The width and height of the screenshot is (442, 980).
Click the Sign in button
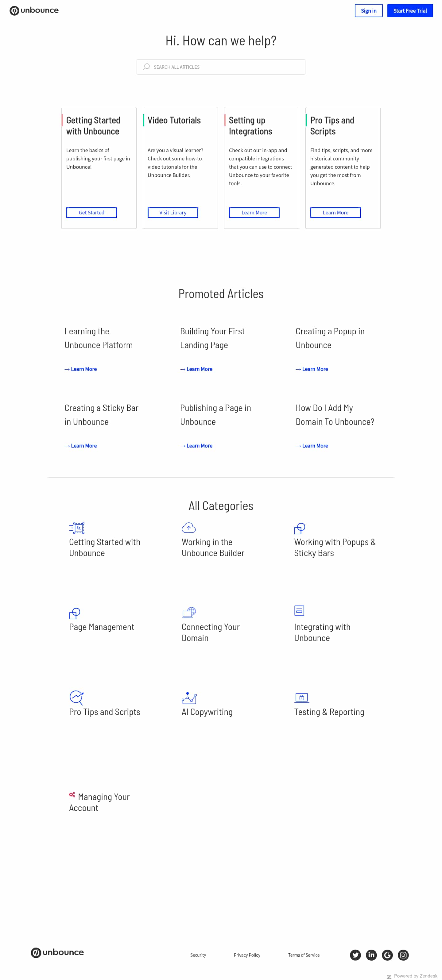pyautogui.click(x=368, y=11)
